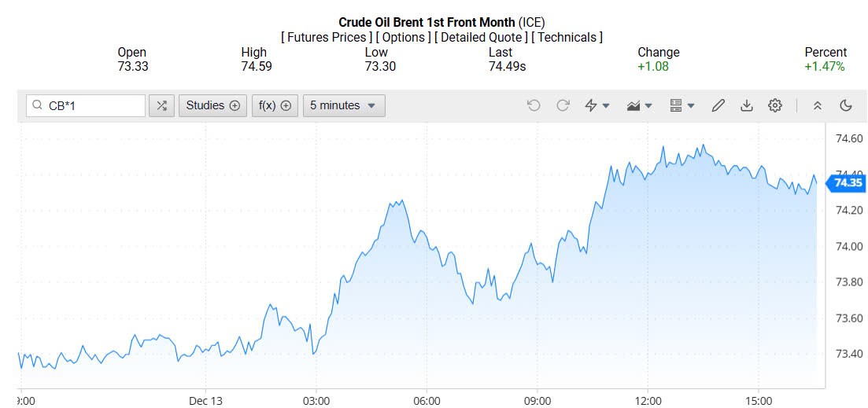Open chart settings gear

(x=775, y=105)
